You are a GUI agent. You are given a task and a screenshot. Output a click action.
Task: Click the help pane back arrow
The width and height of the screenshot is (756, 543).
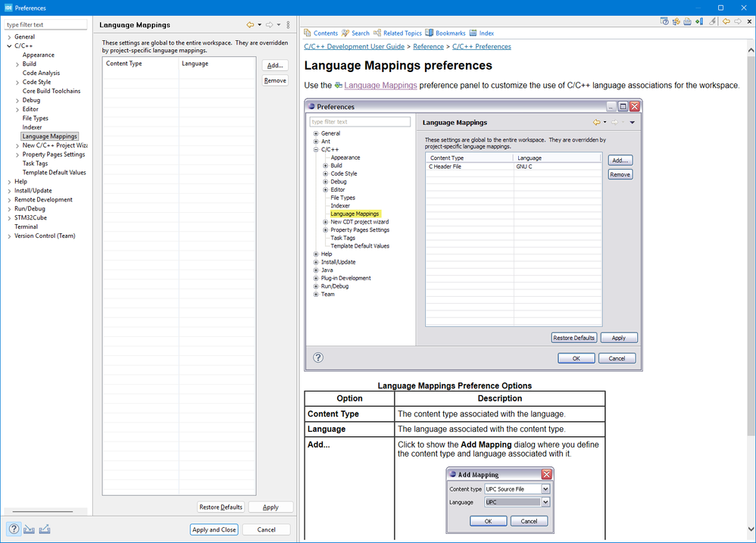point(726,21)
